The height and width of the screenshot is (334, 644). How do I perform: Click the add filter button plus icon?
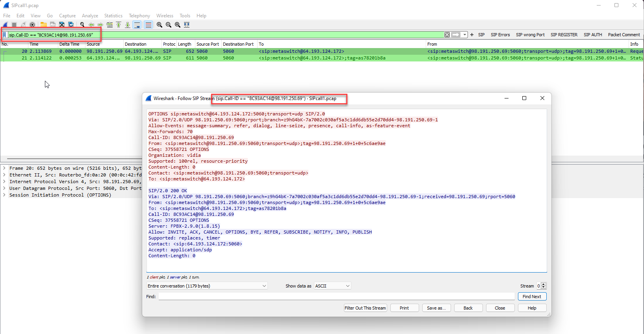[472, 35]
